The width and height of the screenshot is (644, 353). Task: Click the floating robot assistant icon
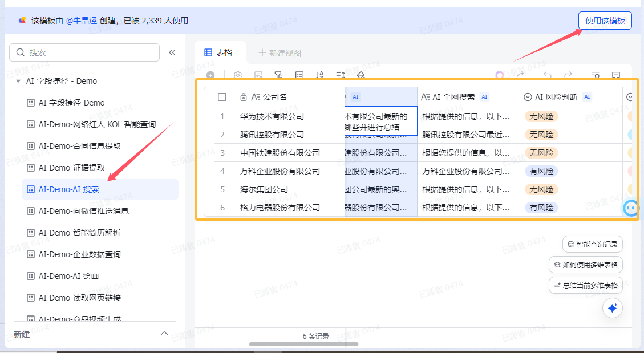(x=630, y=208)
